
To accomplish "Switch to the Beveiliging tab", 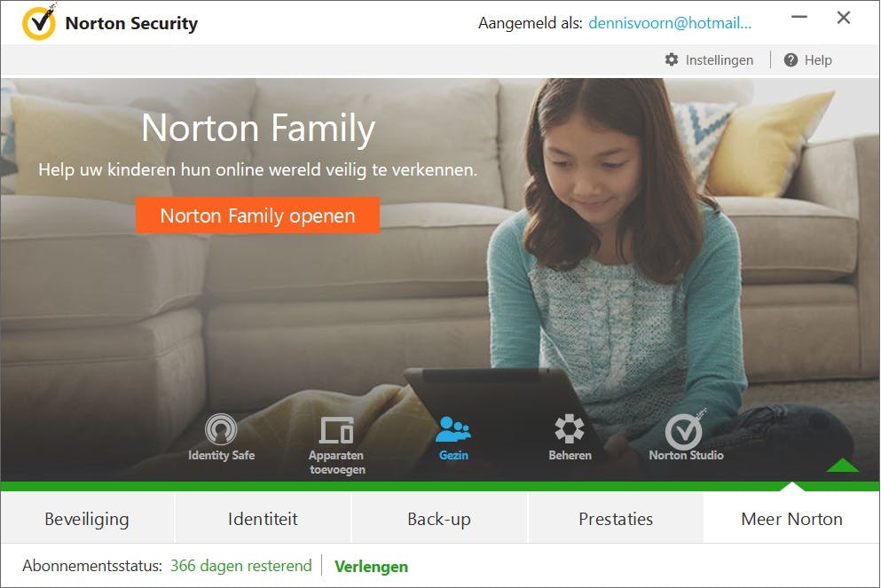I will (87, 518).
